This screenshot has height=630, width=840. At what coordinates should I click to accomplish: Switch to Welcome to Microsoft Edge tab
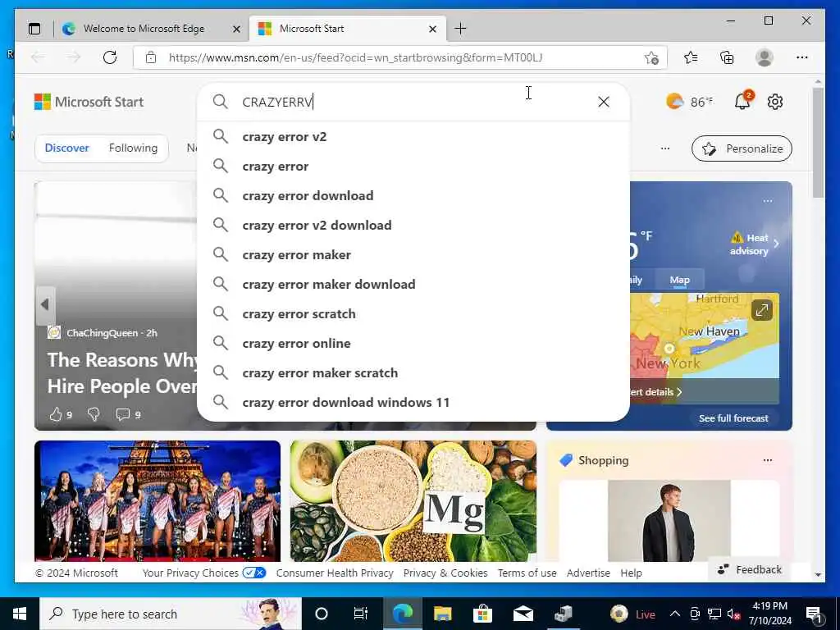(144, 29)
